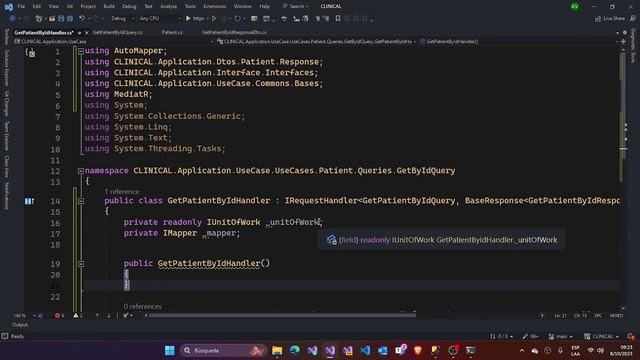The image size is (640, 360).
Task: Click the horizontal scrollbar of the editor
Action: [282, 315]
